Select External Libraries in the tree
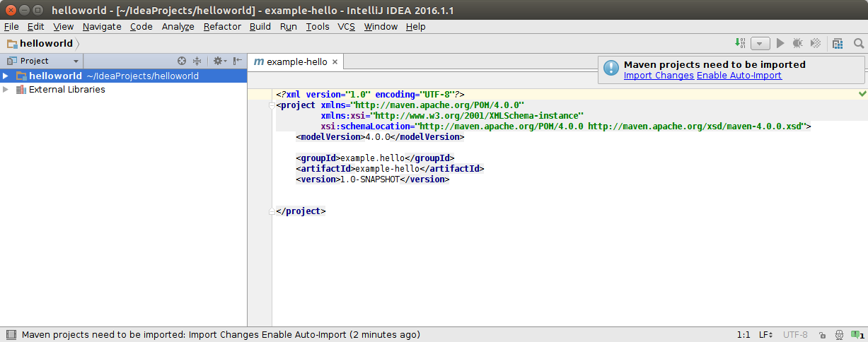The image size is (868, 342). (x=66, y=90)
